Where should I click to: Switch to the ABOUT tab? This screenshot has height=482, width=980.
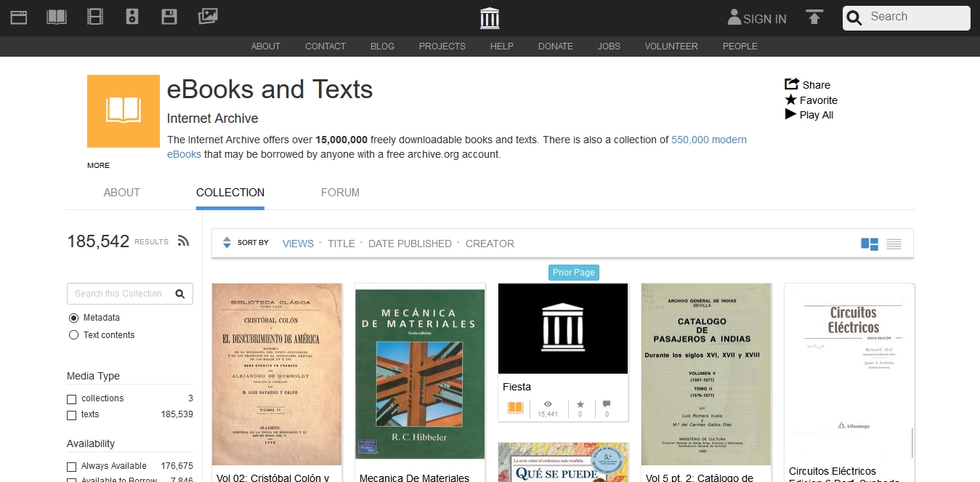click(121, 193)
